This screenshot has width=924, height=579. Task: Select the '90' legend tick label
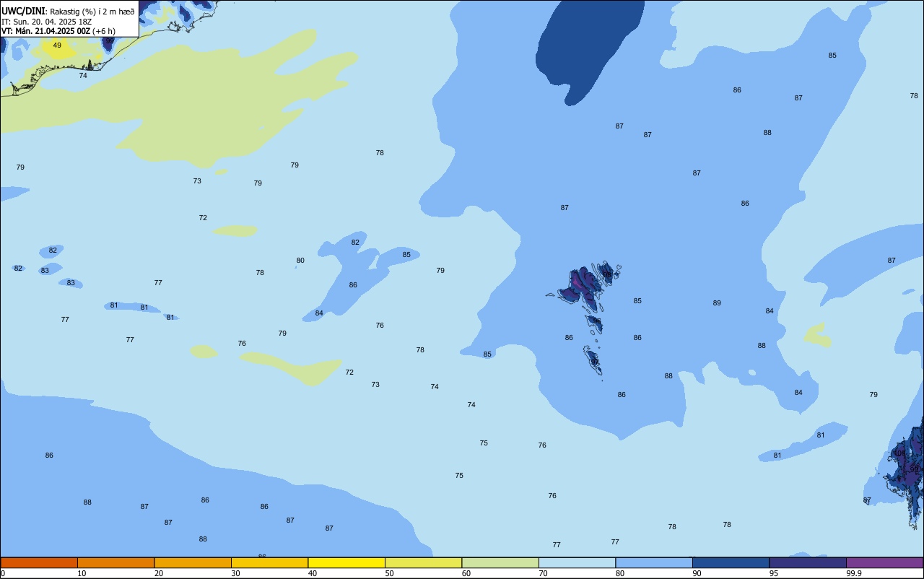click(x=697, y=573)
